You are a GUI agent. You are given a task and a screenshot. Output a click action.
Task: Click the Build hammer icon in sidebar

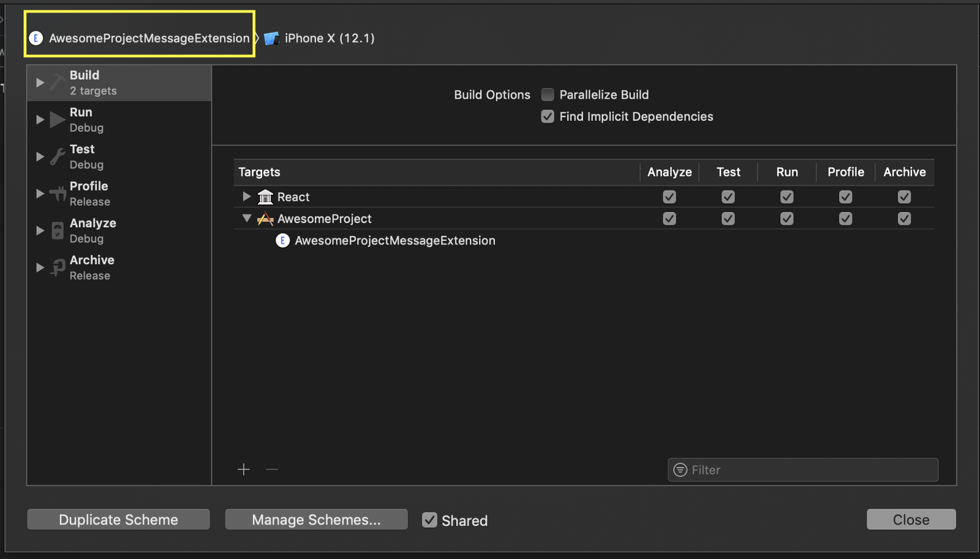[58, 83]
